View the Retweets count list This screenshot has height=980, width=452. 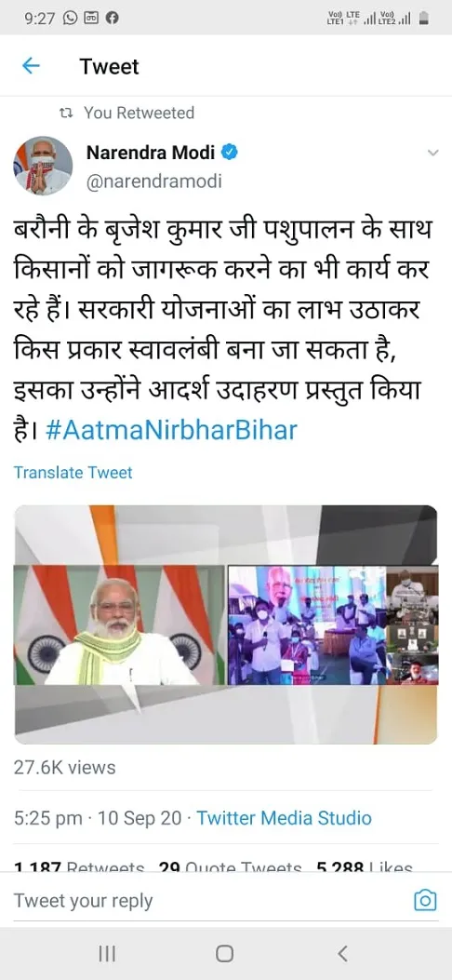pos(79,867)
